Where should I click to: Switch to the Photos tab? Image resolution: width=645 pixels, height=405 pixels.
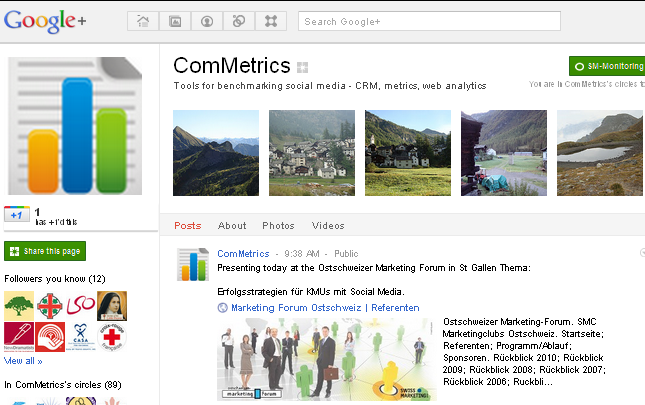[x=278, y=226]
